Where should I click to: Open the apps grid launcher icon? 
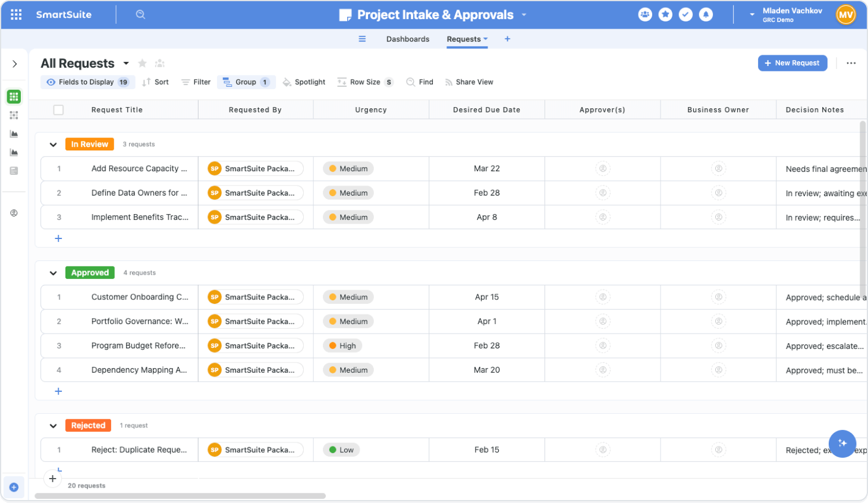[x=16, y=15]
